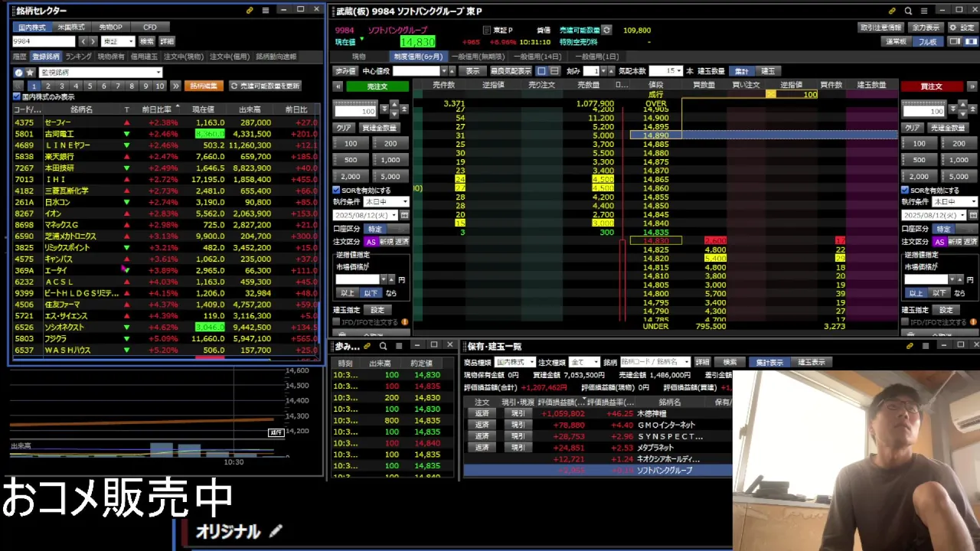The width and height of the screenshot is (980, 551).
Task: Open 設定 gear settings in the board window
Action: point(962,28)
